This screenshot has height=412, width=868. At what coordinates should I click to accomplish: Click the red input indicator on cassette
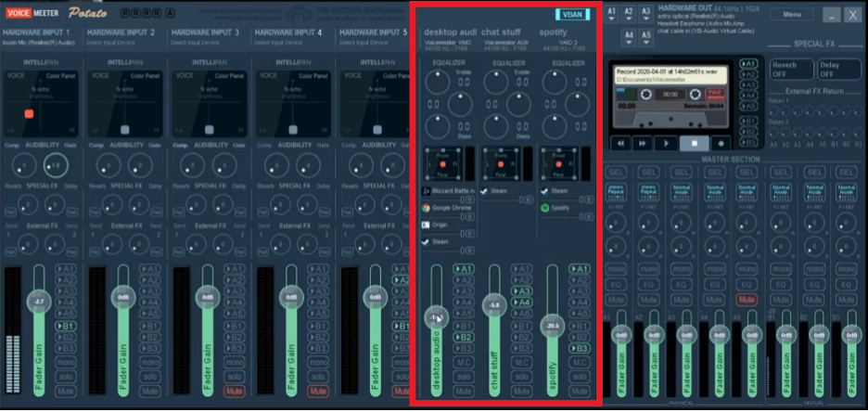(715, 94)
